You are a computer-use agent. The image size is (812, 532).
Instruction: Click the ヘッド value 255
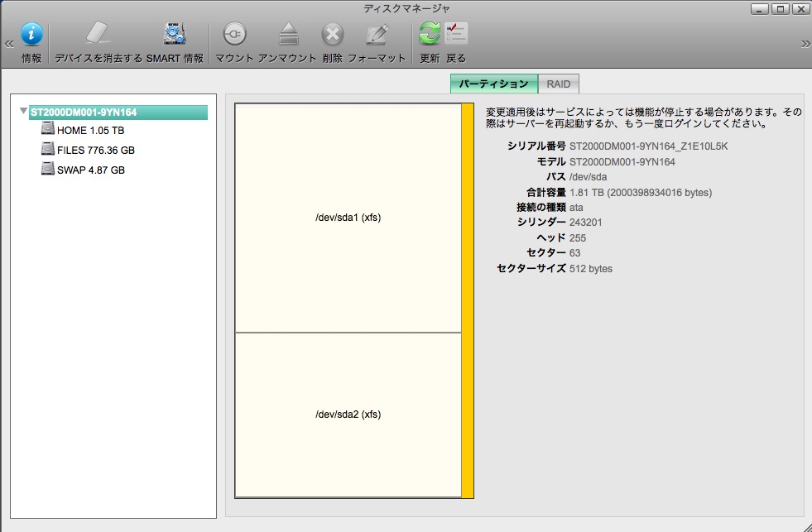click(578, 238)
